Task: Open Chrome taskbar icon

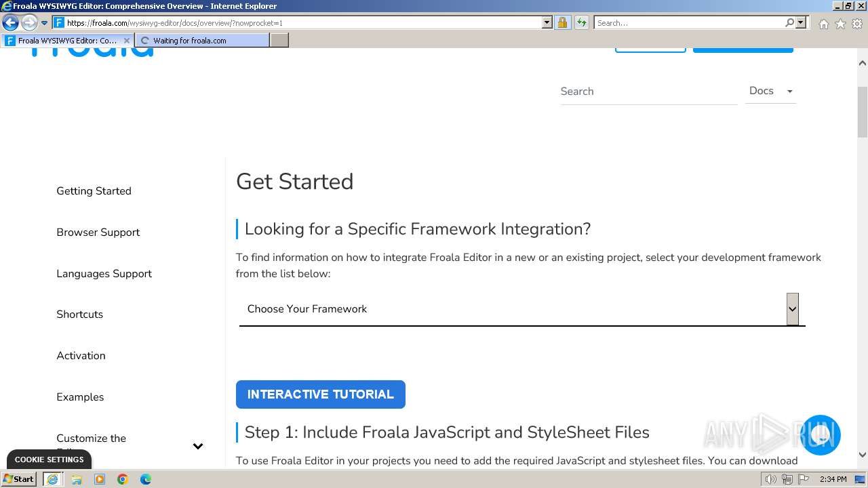Action: pyautogui.click(x=123, y=479)
